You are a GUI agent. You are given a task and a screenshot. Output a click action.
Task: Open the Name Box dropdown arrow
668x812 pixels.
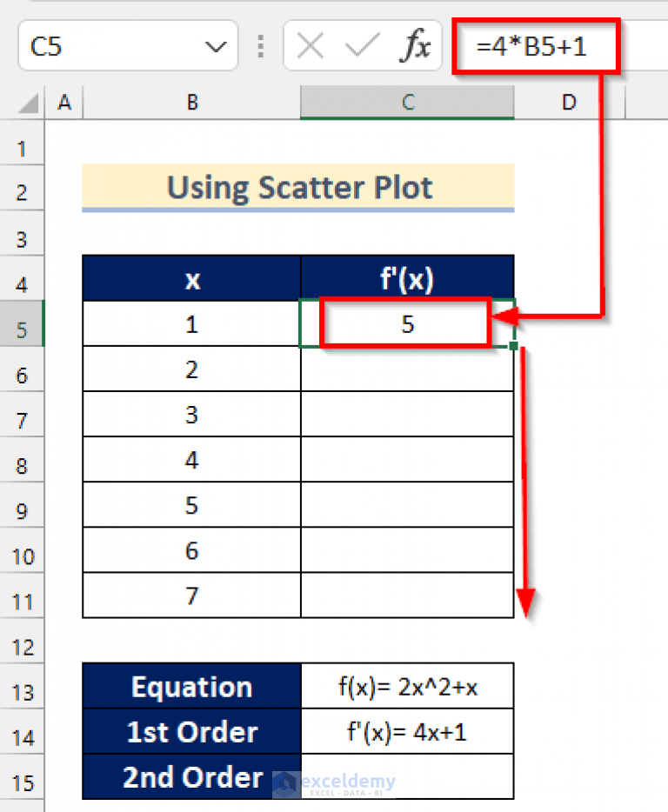(x=216, y=46)
